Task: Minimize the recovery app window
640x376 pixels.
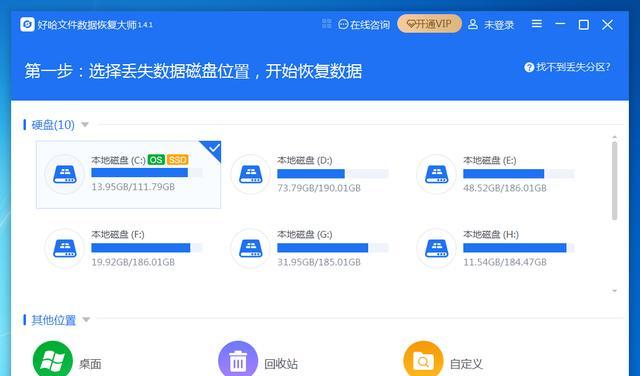Action: (560, 24)
